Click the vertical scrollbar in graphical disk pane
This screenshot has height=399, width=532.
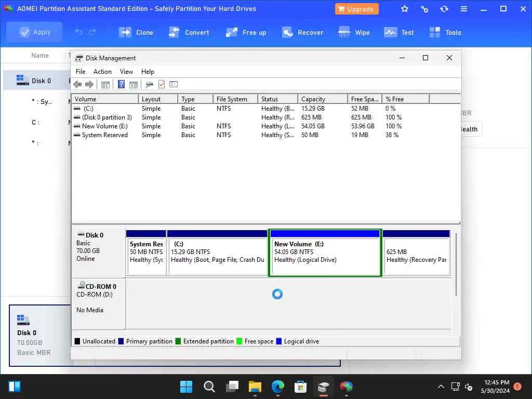tap(456, 264)
